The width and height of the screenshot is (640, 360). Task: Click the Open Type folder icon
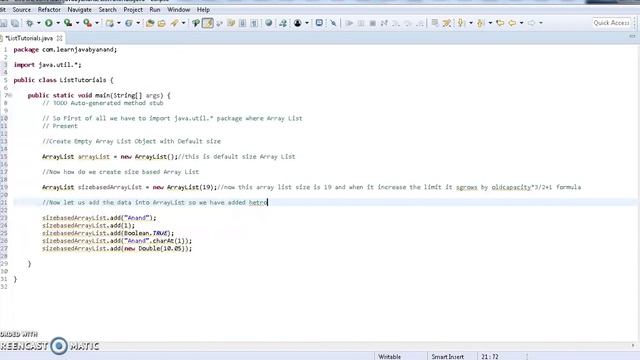(150, 23)
